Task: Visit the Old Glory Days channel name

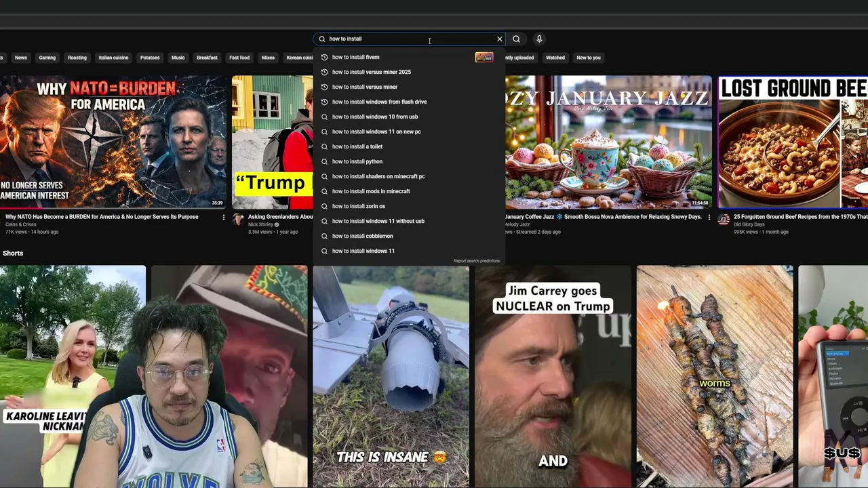Action: pos(749,224)
